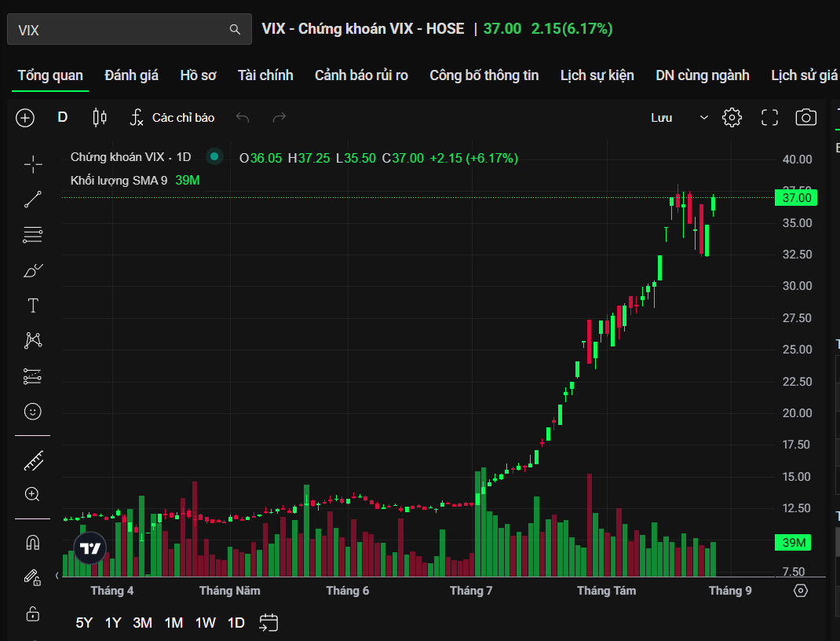Set range to 1M
This screenshot has height=641, width=840.
pyautogui.click(x=173, y=623)
